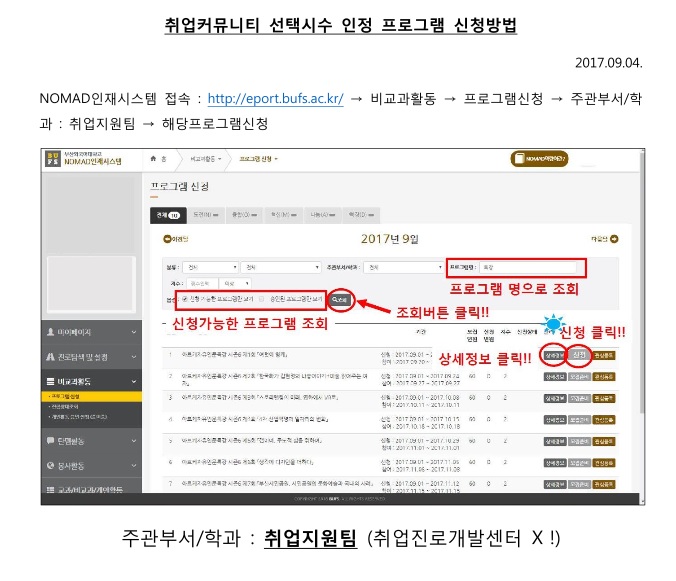Viewport: 676px width, 581px height.
Task: Open 봉사활동 sidebar menu
Action: tap(88, 465)
